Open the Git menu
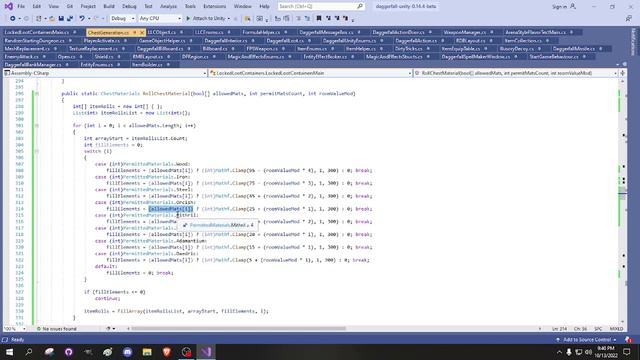Viewport: 640px width, 360px height. click(x=70, y=7)
